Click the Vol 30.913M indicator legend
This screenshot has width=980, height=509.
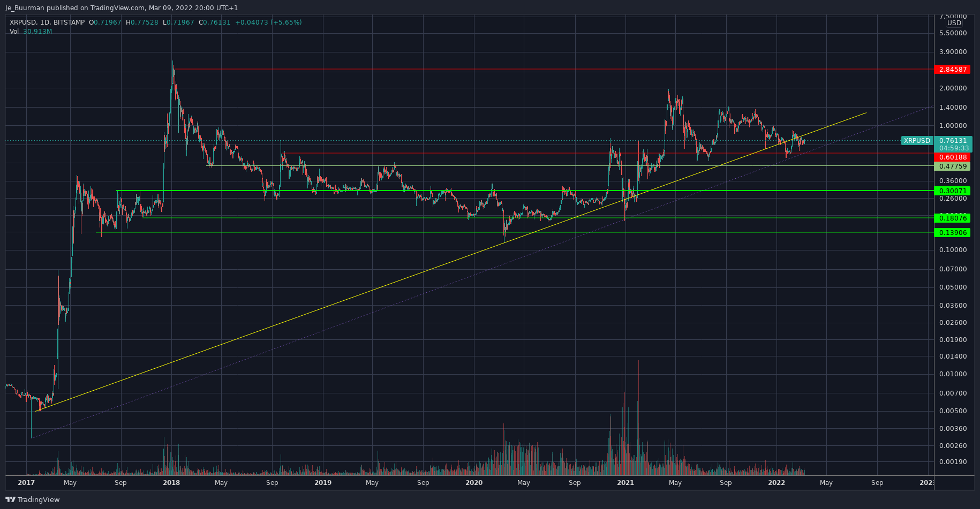(31, 32)
